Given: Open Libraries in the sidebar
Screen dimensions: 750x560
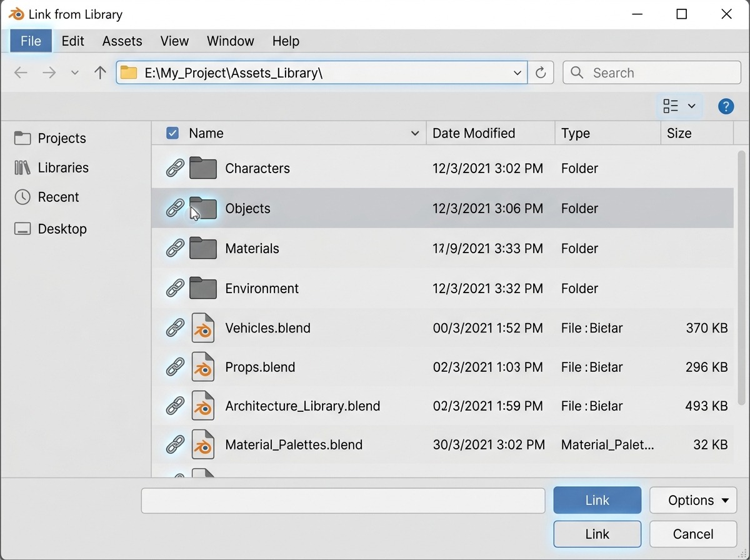Looking at the screenshot, I should [x=51, y=167].
